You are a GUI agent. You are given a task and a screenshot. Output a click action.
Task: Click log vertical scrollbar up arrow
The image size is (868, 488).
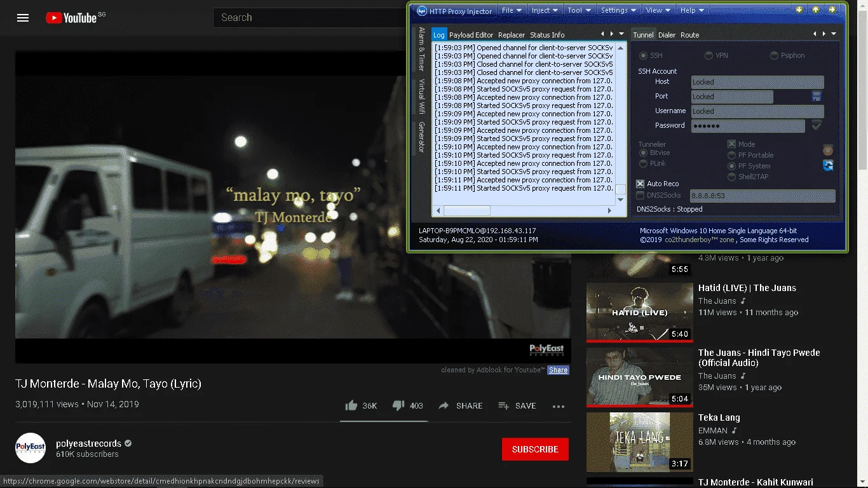pos(621,48)
